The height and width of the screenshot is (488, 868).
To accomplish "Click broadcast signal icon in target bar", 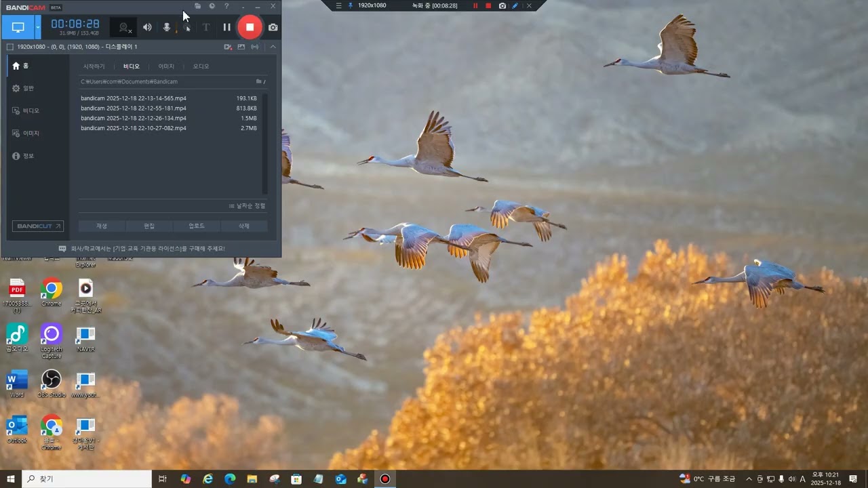I will 255,47.
